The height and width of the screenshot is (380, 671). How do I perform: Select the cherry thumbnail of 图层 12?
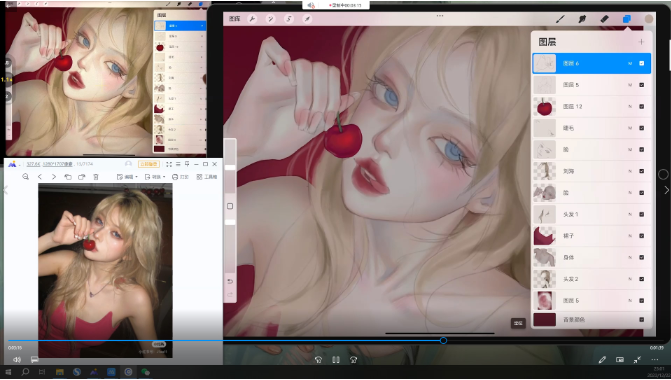pyautogui.click(x=545, y=107)
